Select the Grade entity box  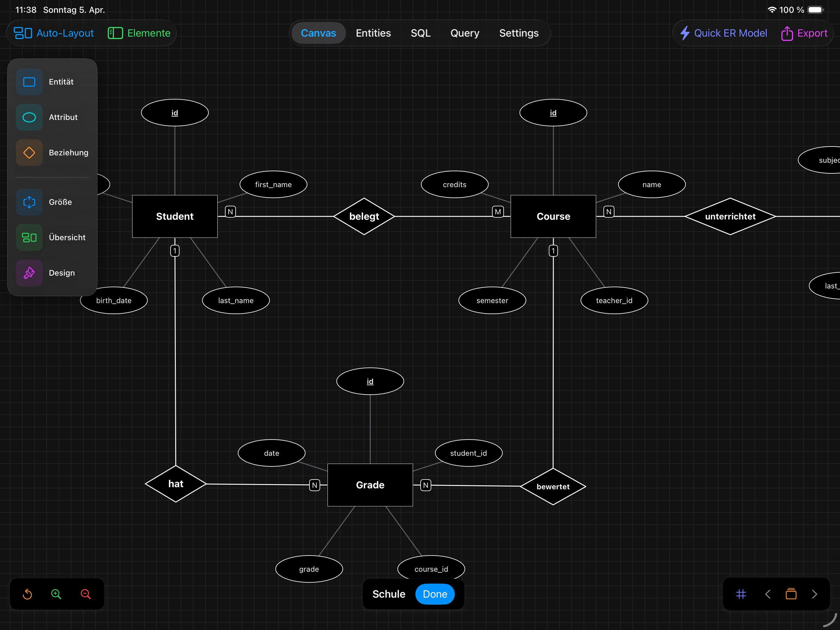370,485
